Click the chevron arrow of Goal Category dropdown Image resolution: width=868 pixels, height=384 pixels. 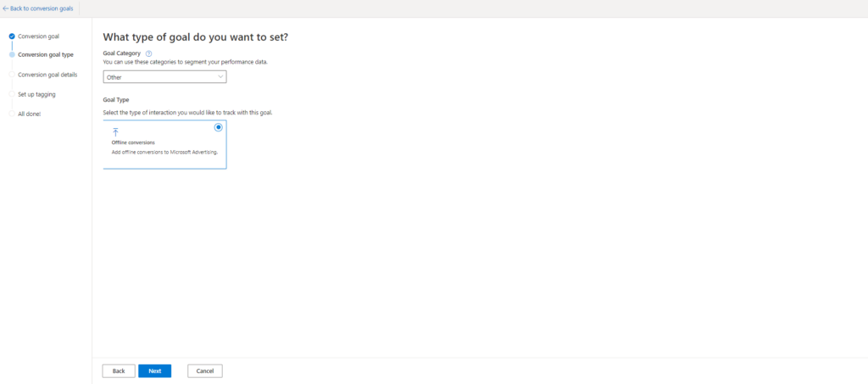click(x=221, y=77)
